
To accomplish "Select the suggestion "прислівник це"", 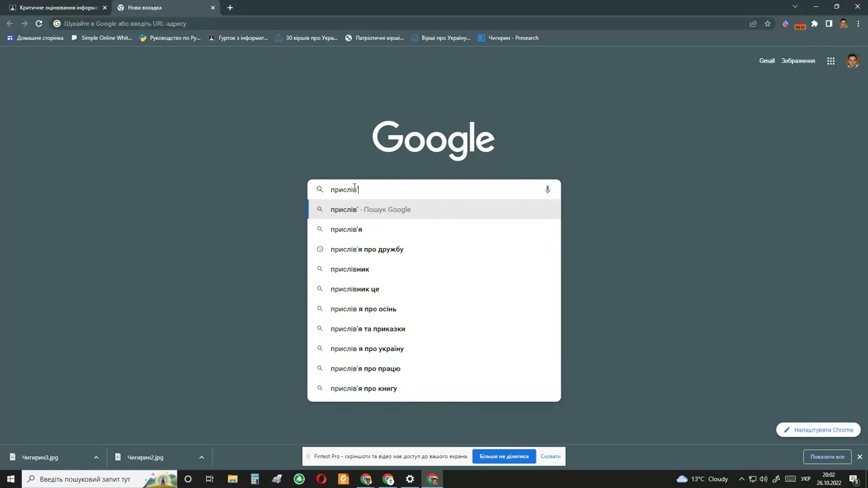I will point(434,289).
